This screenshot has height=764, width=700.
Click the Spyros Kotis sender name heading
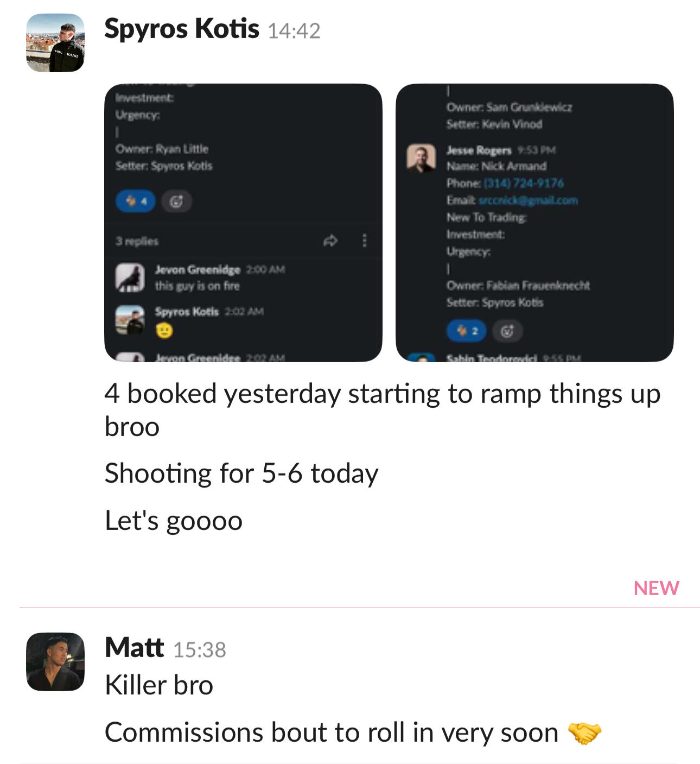pyautogui.click(x=182, y=29)
